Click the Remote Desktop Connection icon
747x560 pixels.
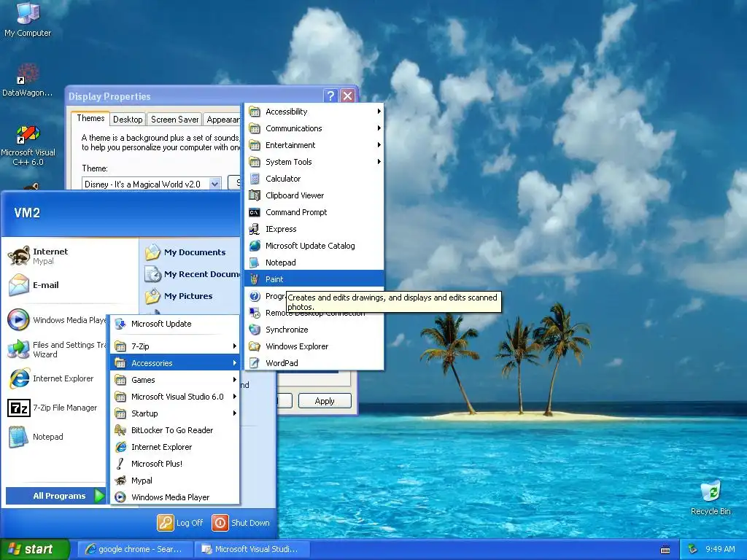[x=255, y=313]
